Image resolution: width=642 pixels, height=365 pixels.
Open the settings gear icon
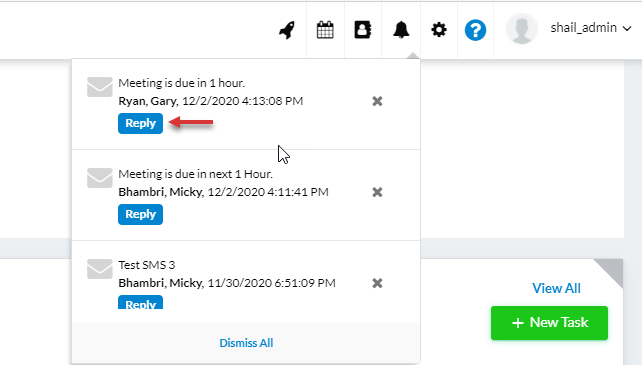(439, 30)
